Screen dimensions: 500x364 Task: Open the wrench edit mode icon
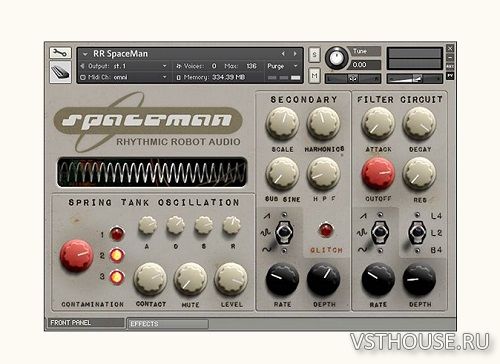pyautogui.click(x=60, y=53)
